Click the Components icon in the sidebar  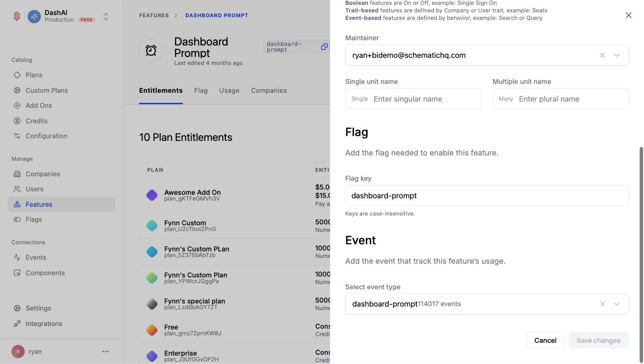17,273
